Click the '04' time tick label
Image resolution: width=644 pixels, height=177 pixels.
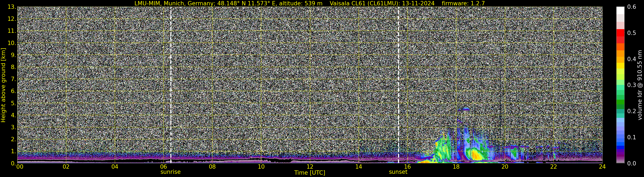pos(115,167)
